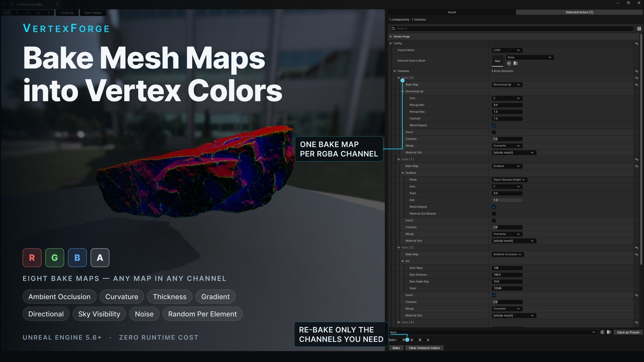Reset Config section to default
Screen dimensions: 644x362
[x=637, y=44]
